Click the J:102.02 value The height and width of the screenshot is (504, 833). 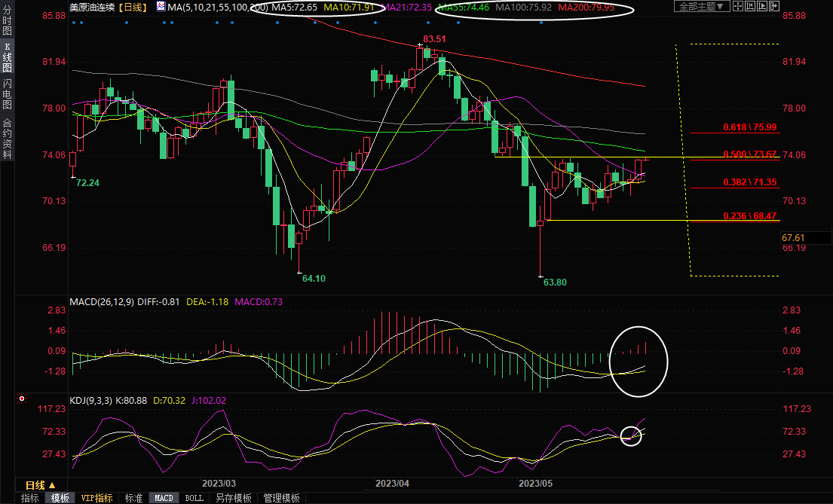click(x=209, y=401)
